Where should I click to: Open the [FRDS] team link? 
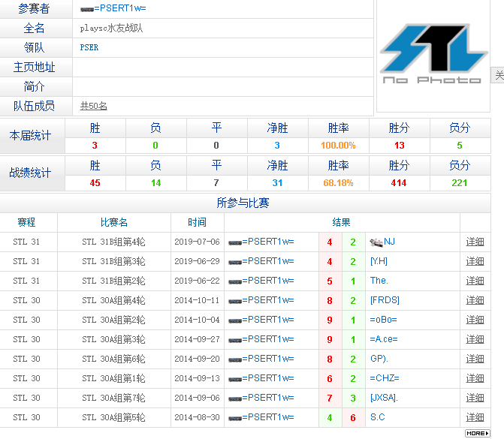click(x=385, y=300)
